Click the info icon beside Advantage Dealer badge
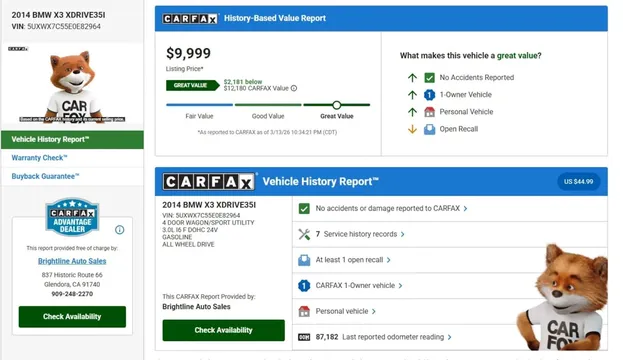Viewport: 623px width, 360px height. 119,230
